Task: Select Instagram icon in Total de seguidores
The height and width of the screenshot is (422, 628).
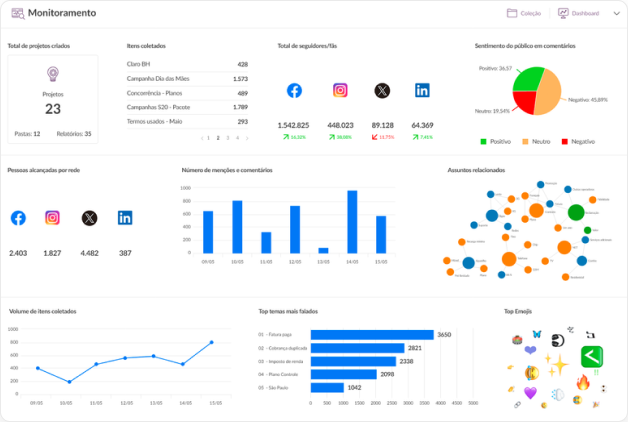Action: (340, 91)
